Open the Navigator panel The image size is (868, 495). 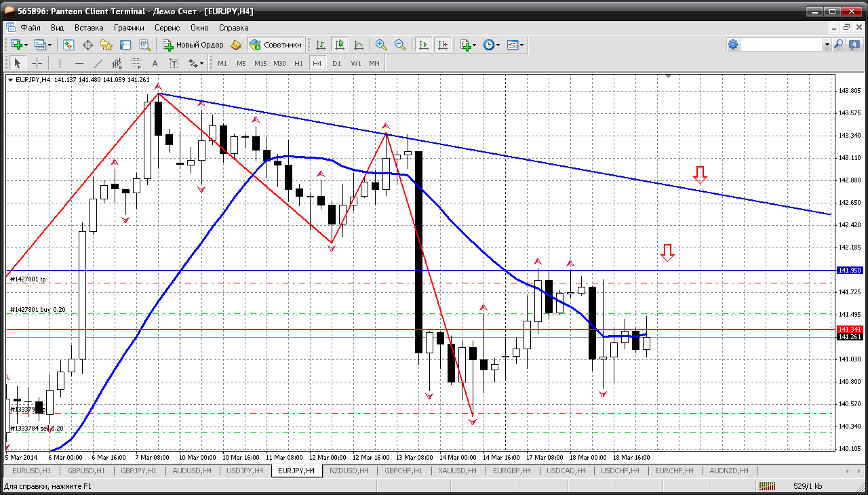click(x=106, y=45)
